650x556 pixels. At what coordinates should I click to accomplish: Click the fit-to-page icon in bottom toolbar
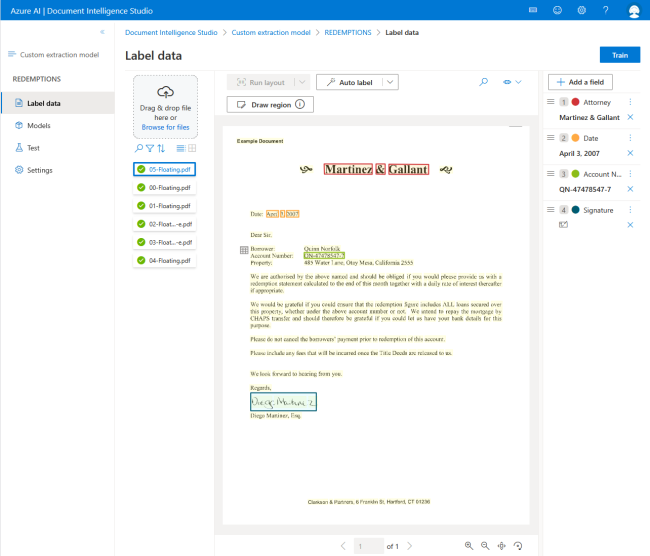[x=501, y=545]
